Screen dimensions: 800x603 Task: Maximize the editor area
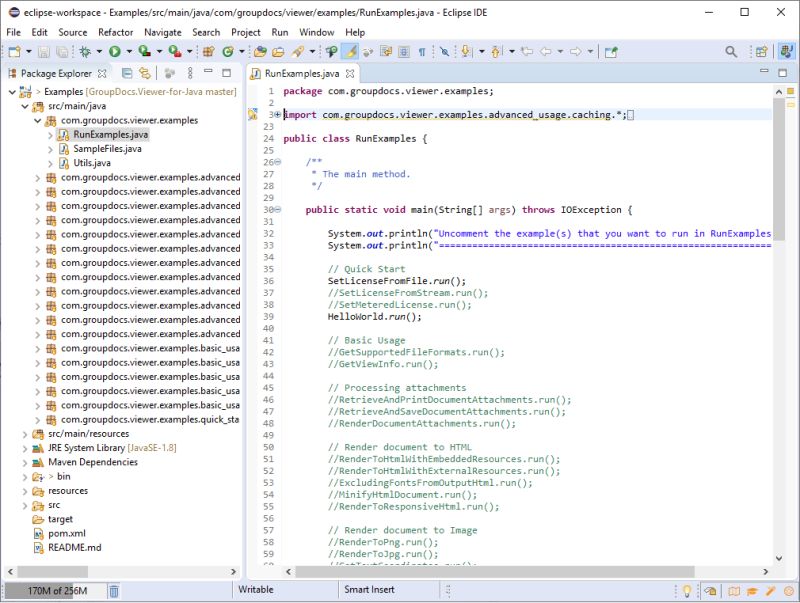point(782,72)
